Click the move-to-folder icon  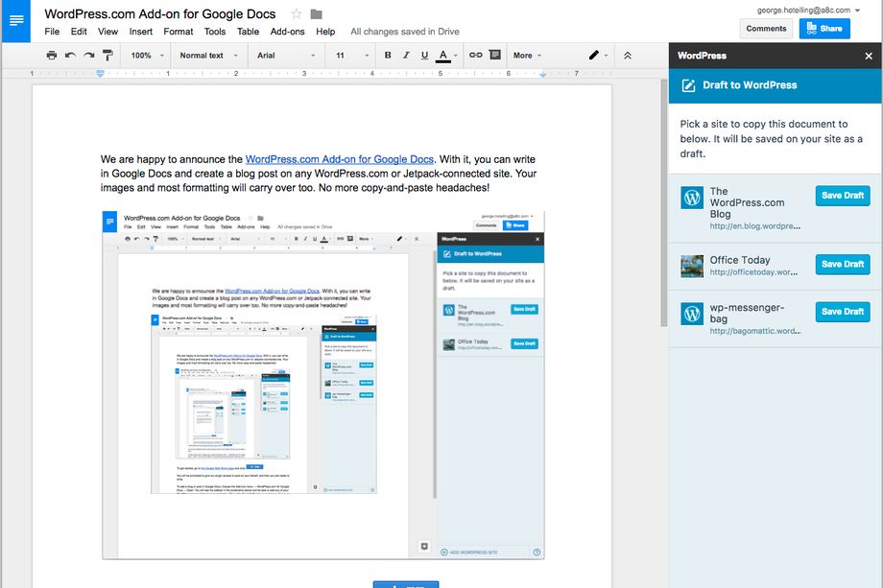click(317, 14)
